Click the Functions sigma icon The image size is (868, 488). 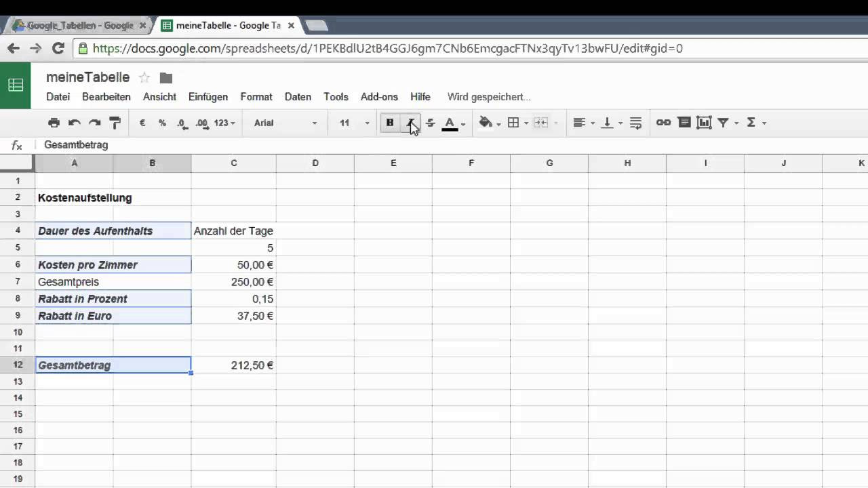coord(751,123)
